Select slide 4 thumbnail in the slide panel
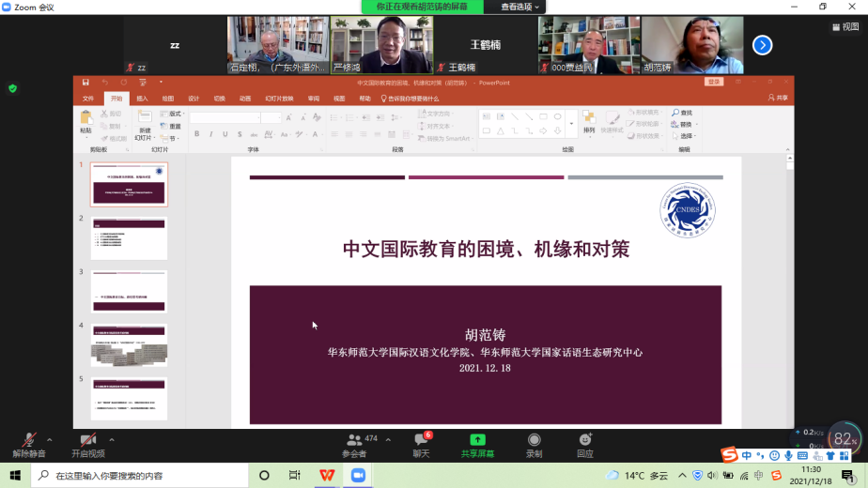 point(129,345)
